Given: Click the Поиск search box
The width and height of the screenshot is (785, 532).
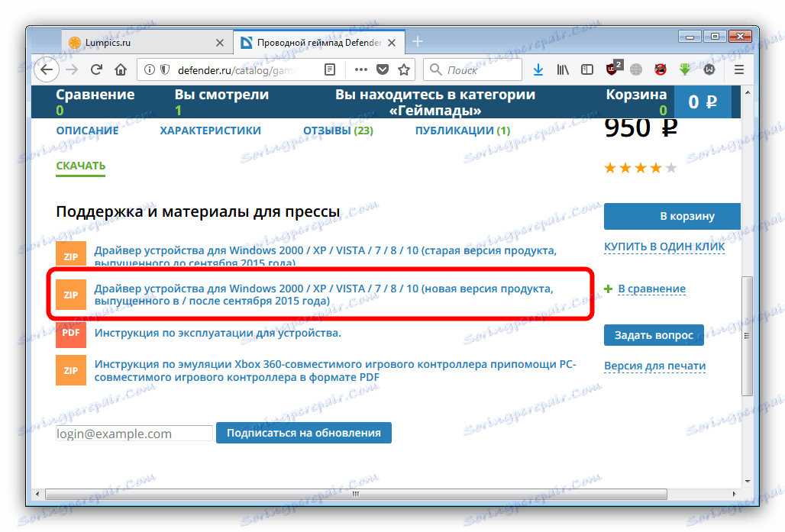Looking at the screenshot, I should (473, 69).
